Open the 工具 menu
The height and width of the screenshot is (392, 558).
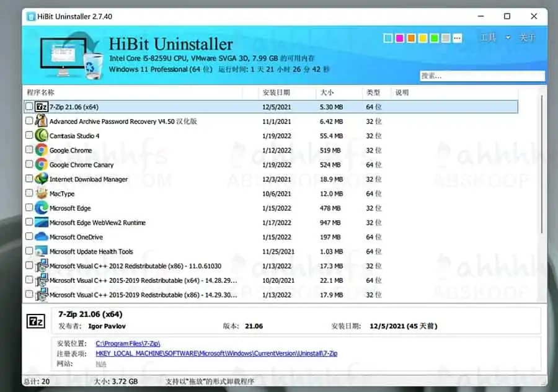pos(490,37)
